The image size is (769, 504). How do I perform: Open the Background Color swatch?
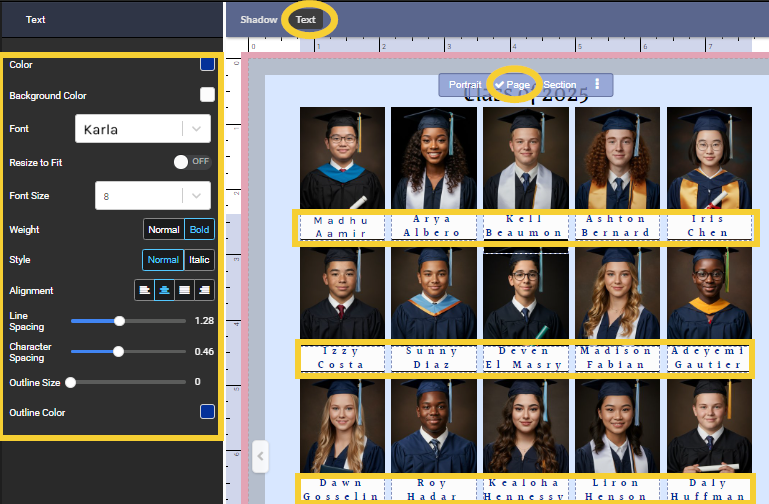point(207,95)
